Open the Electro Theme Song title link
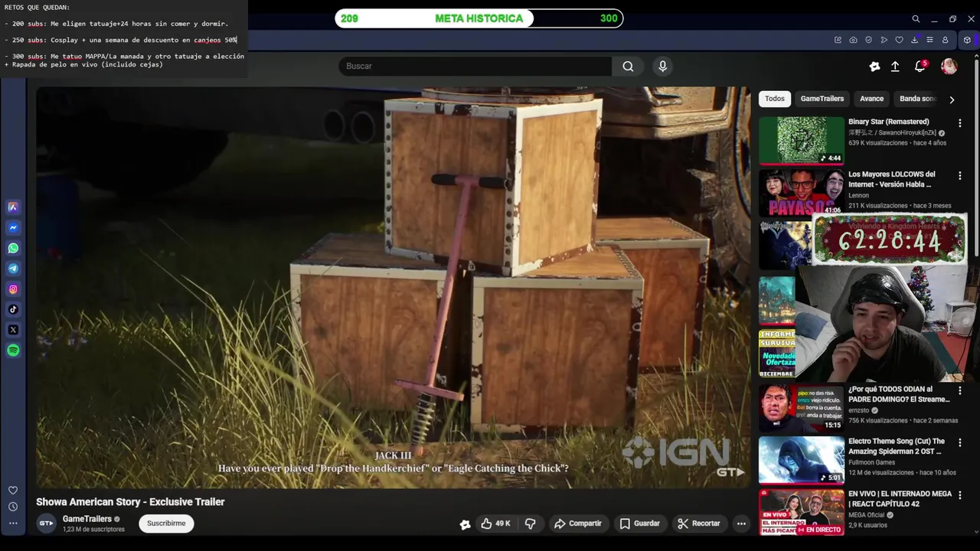This screenshot has height=551, width=980. pos(898,446)
